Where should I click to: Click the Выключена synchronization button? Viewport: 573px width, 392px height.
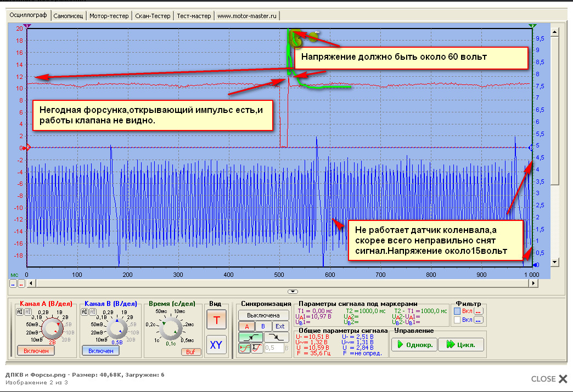[263, 315]
